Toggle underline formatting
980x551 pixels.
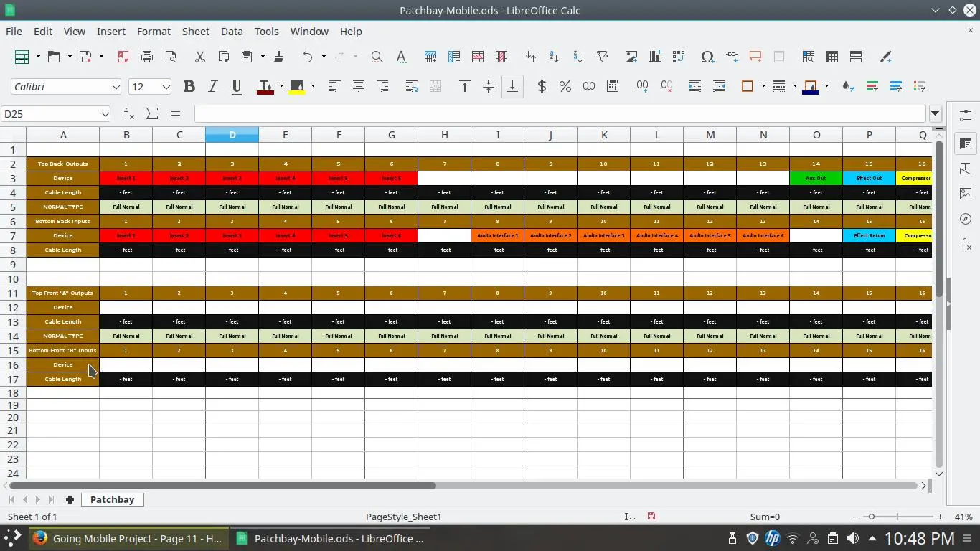click(236, 86)
